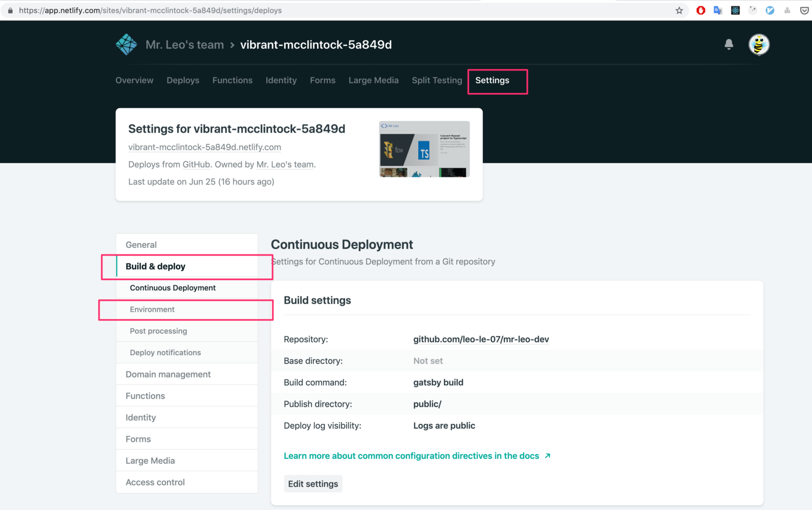Select the Settings tab
This screenshot has width=812, height=510.
tap(492, 80)
